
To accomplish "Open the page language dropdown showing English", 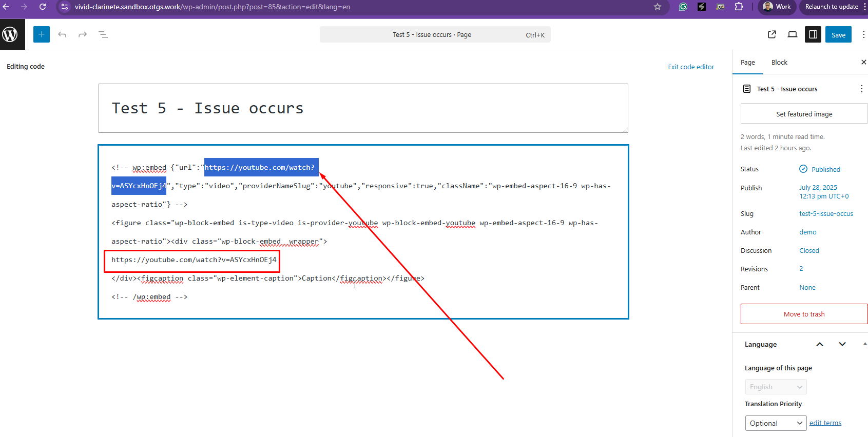I will (776, 387).
